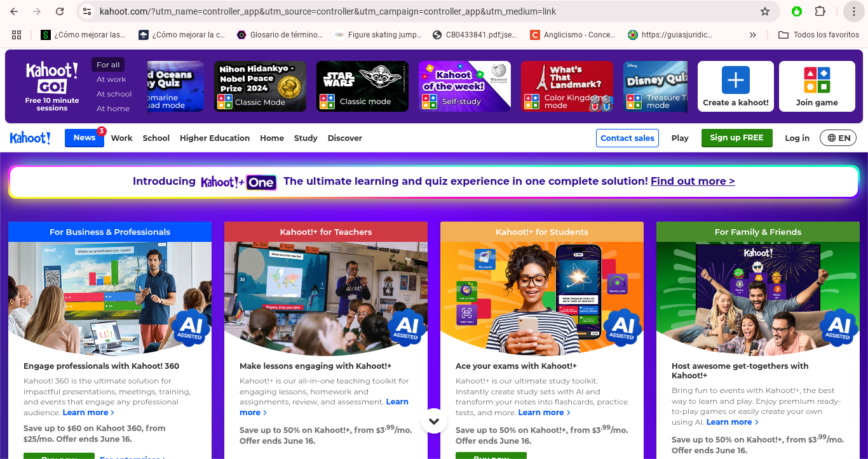Open the EN language selector
Viewport: 868px width, 459px height.
coord(838,138)
